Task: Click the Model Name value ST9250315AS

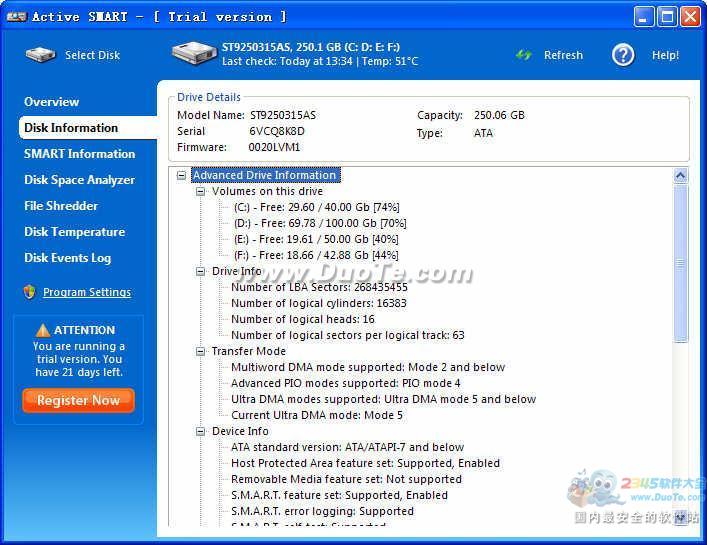Action: pyautogui.click(x=283, y=115)
